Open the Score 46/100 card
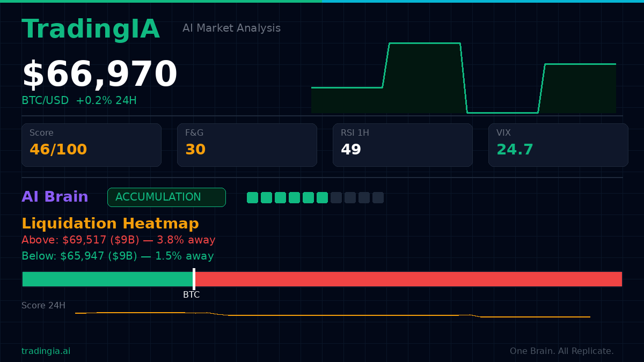The width and height of the screenshot is (644, 362). 91,145
